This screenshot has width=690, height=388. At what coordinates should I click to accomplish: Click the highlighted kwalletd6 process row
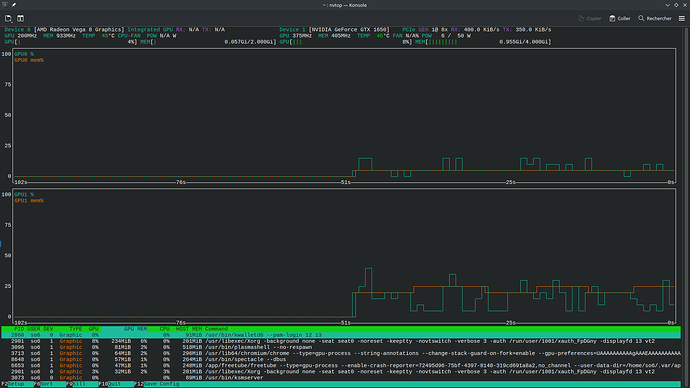coord(341,335)
